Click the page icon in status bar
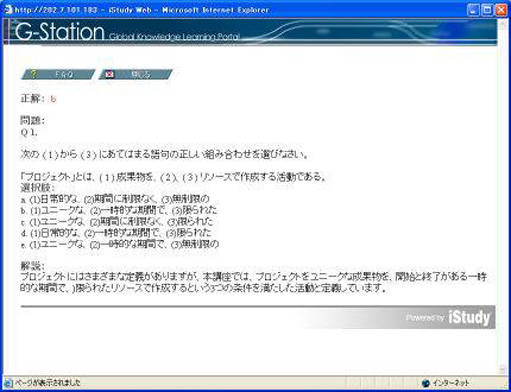 [x=8, y=383]
